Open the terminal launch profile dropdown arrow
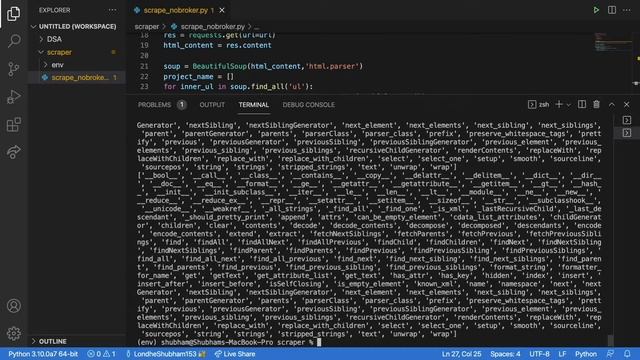Viewport: 640px width, 360px height. pyautogui.click(x=568, y=105)
